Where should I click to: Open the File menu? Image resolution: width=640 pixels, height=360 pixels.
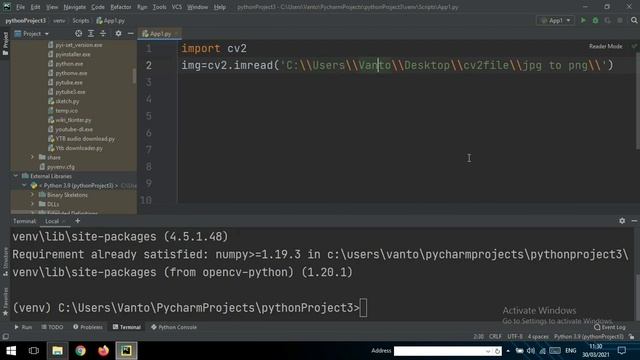pyautogui.click(x=20, y=7)
